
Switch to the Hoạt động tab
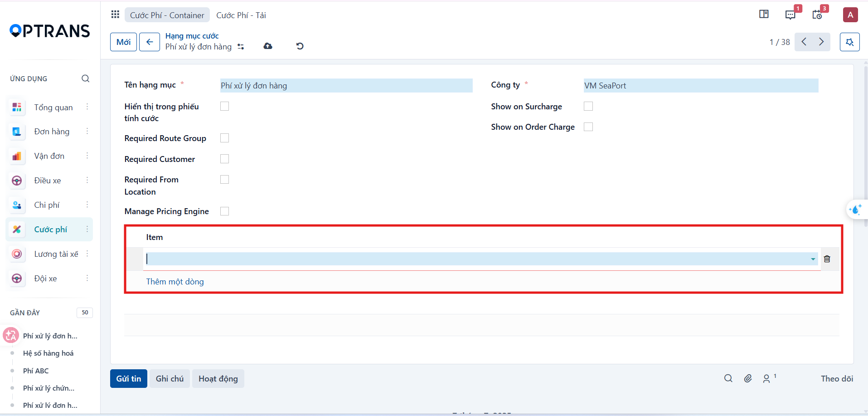point(218,379)
